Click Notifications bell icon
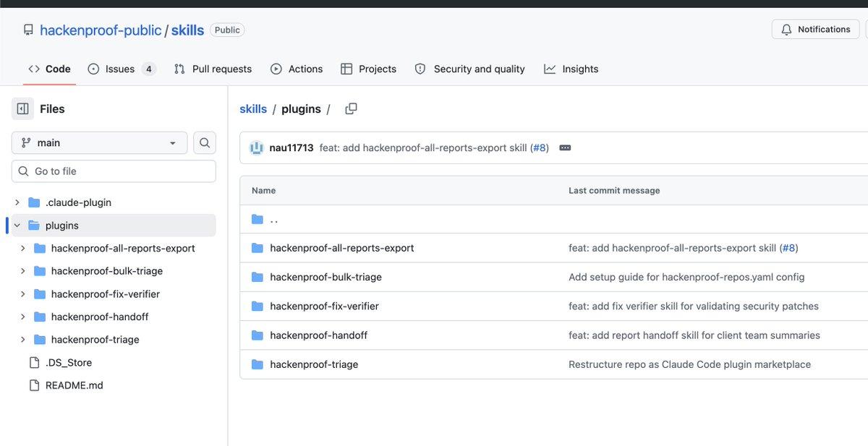The image size is (868, 446). coord(787,30)
